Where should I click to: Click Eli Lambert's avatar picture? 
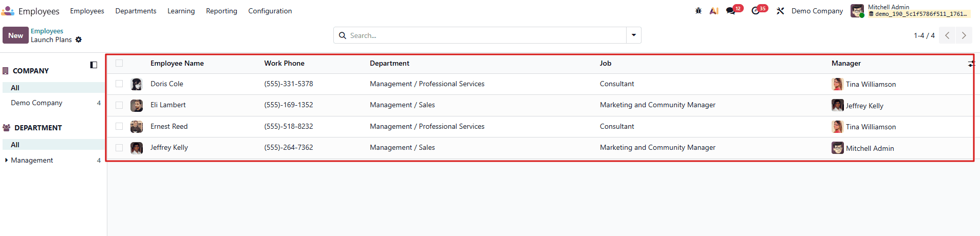pyautogui.click(x=137, y=105)
